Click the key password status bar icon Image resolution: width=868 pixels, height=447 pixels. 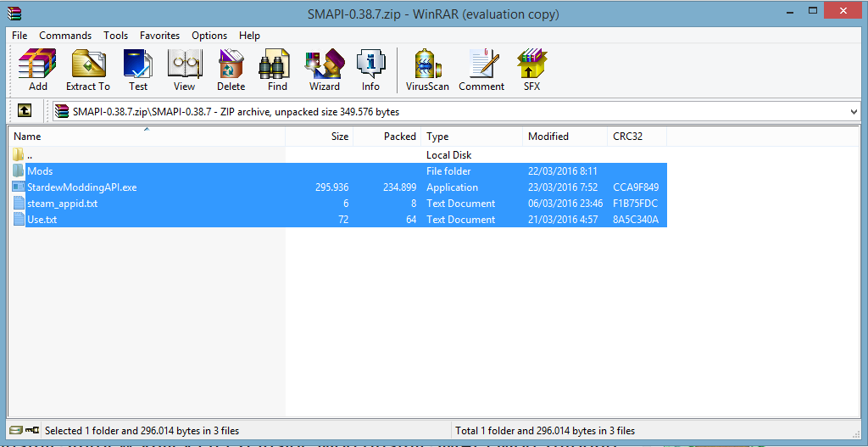[33, 430]
